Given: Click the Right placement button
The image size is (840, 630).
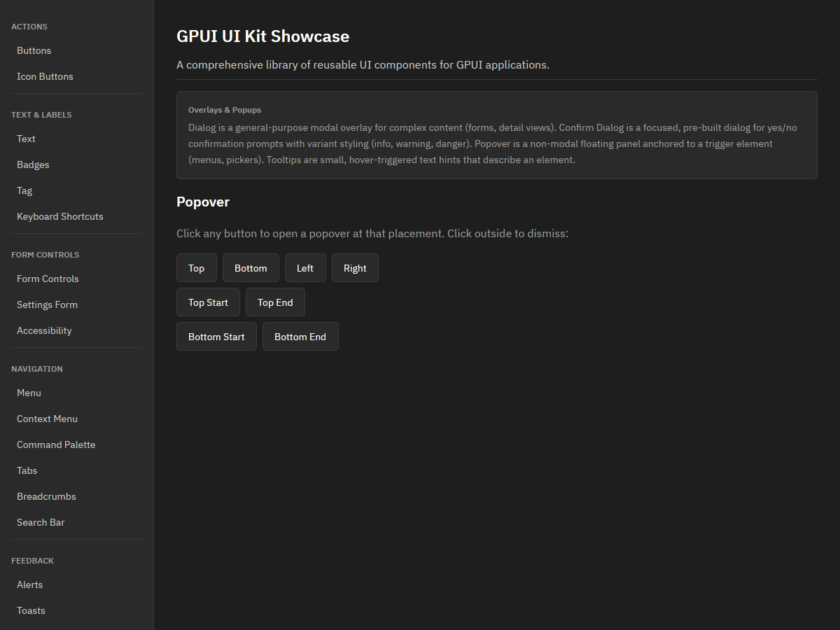Looking at the screenshot, I should click(355, 268).
